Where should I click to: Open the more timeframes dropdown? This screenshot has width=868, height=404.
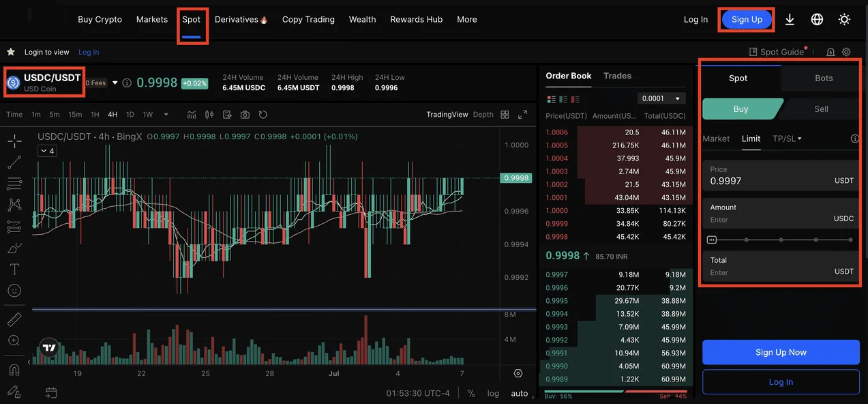(x=166, y=115)
